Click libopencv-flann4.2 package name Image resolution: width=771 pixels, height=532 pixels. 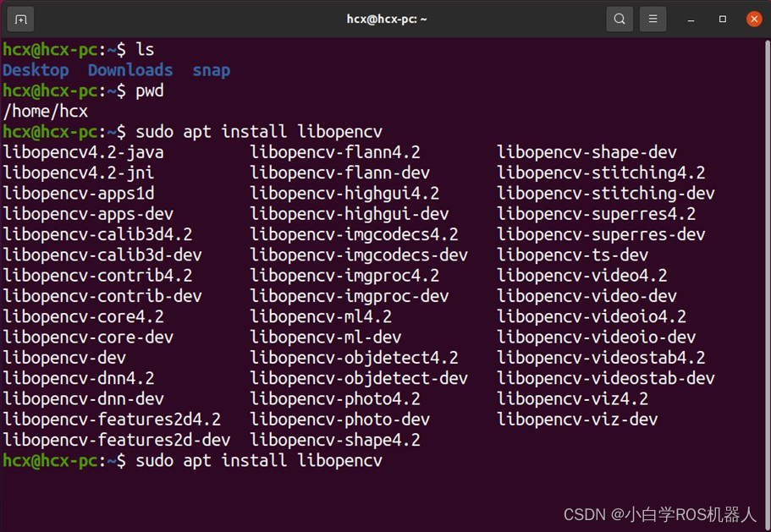point(335,152)
